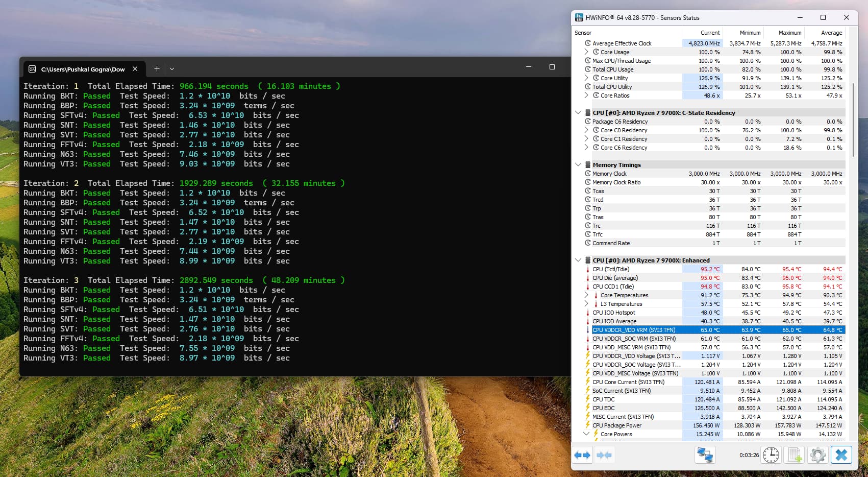Expand the Core Temperatures entry
This screenshot has width=868, height=477.
(x=586, y=295)
